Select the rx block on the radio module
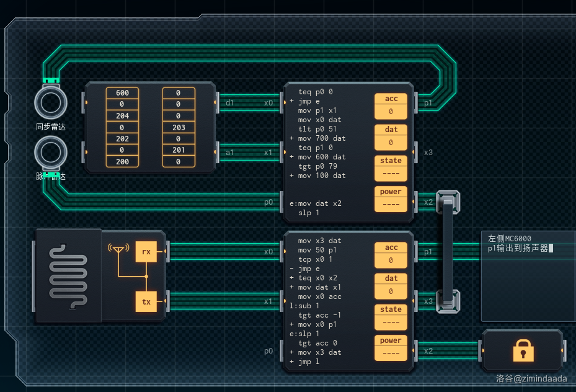Viewport: 576px width, 392px height. coord(146,252)
